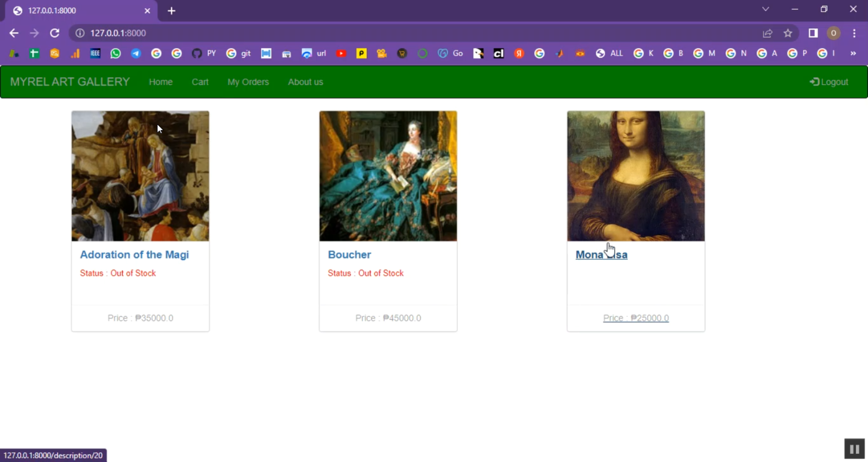This screenshot has height=462, width=868.
Task: Open a new browser tab
Action: [x=171, y=11]
